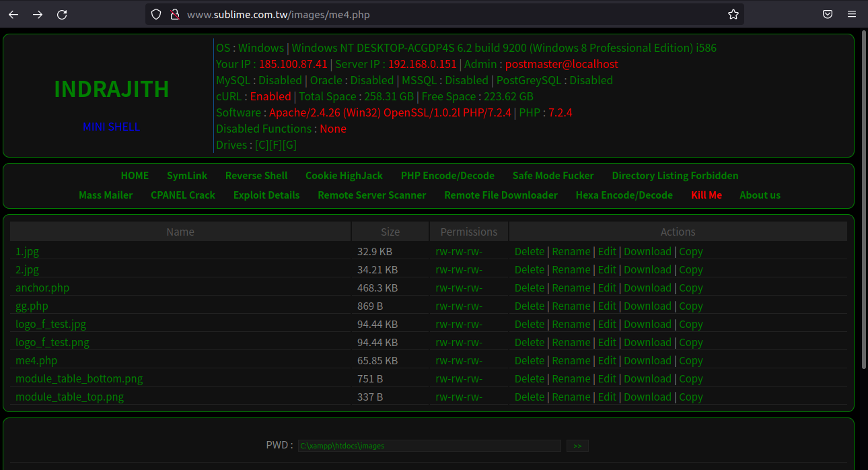Delete the 1.jpg file

click(x=530, y=252)
